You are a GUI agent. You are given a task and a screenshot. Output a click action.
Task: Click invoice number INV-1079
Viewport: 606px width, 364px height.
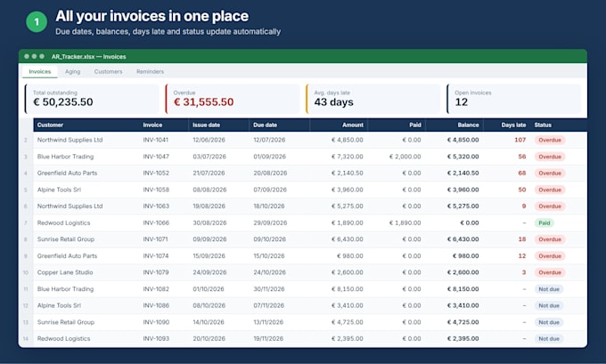[156, 272]
